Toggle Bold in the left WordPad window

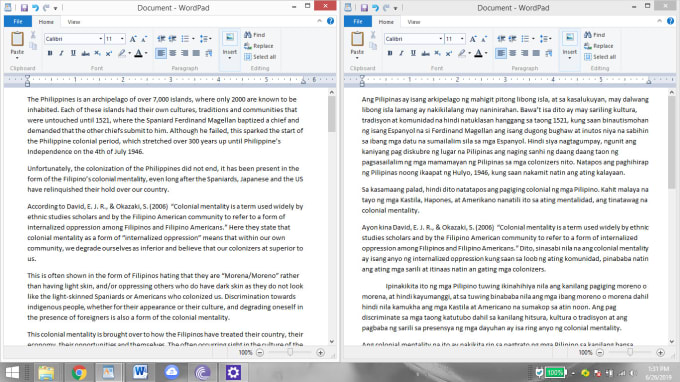50,53
